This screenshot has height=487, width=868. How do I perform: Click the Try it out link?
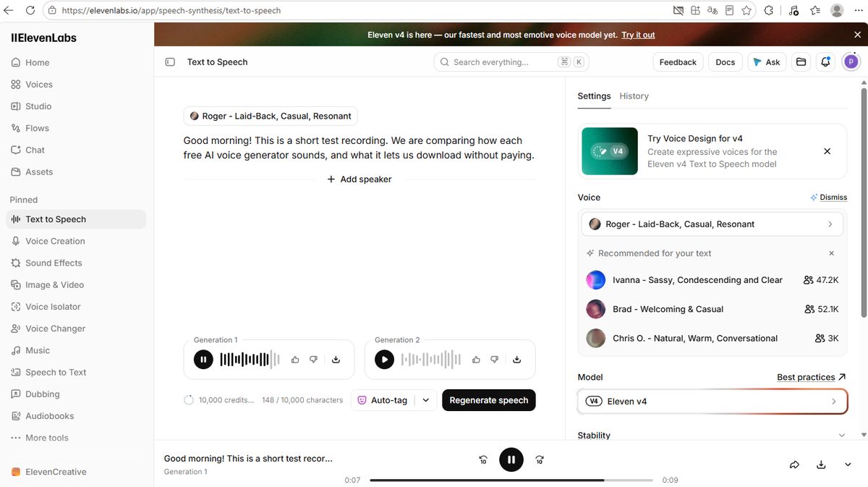tap(638, 35)
